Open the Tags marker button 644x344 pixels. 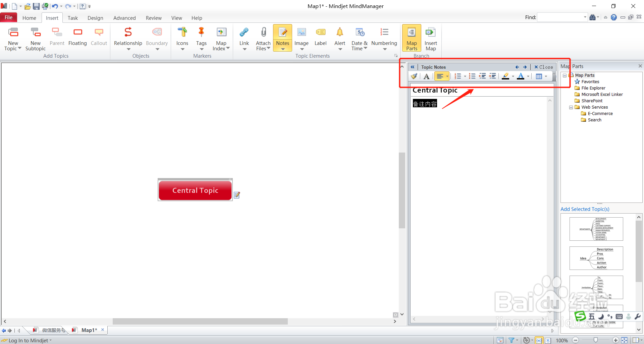tap(201, 39)
